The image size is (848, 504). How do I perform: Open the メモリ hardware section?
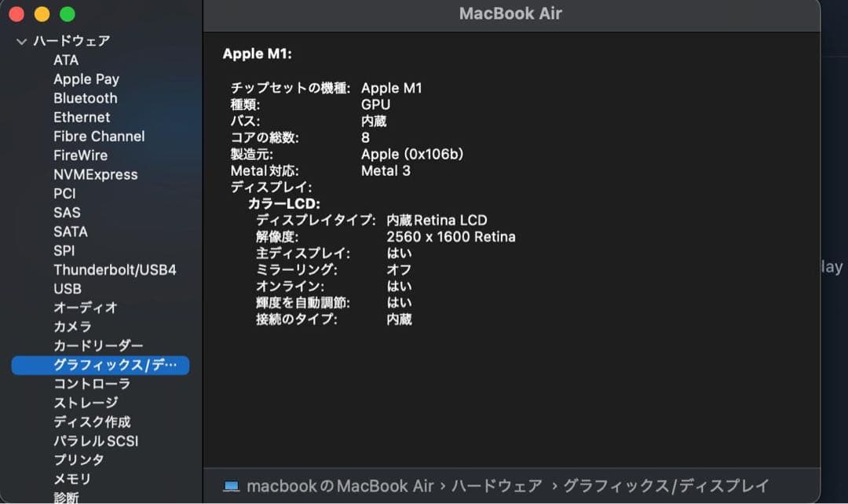click(x=71, y=479)
